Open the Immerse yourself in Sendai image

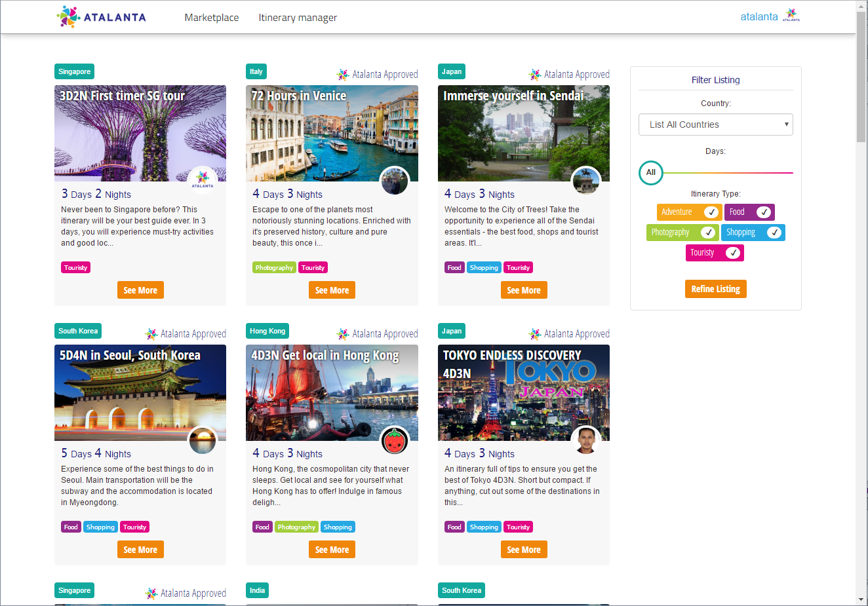click(x=524, y=133)
